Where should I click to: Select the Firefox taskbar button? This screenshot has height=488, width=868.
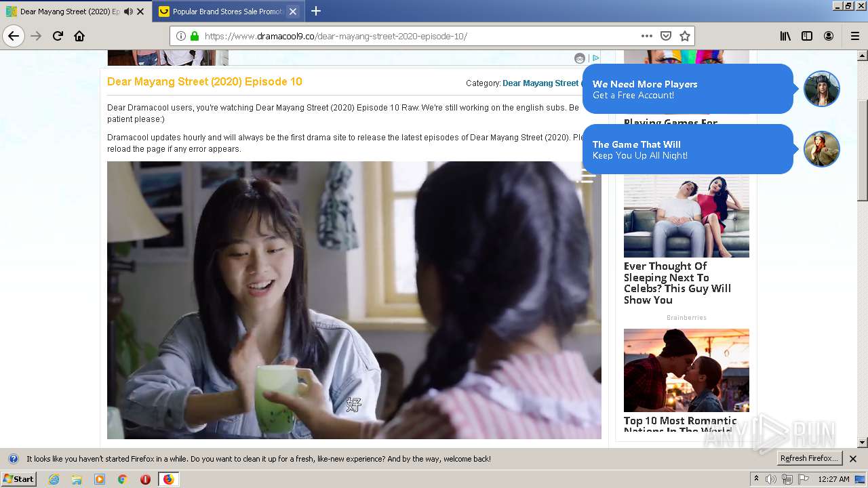tap(168, 479)
